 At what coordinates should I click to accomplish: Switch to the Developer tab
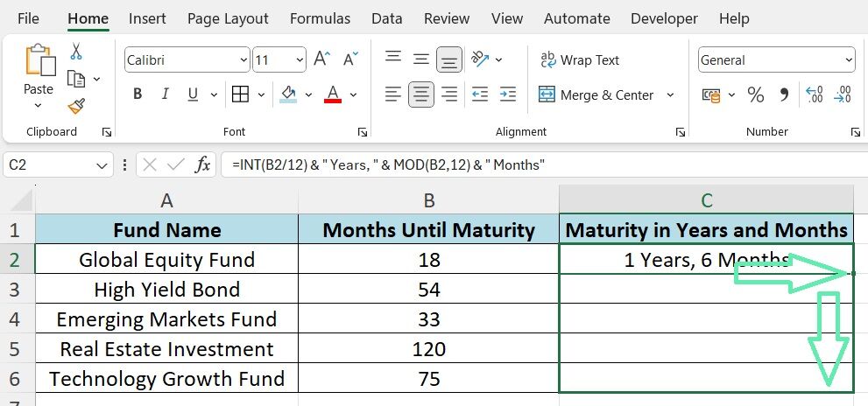[665, 18]
